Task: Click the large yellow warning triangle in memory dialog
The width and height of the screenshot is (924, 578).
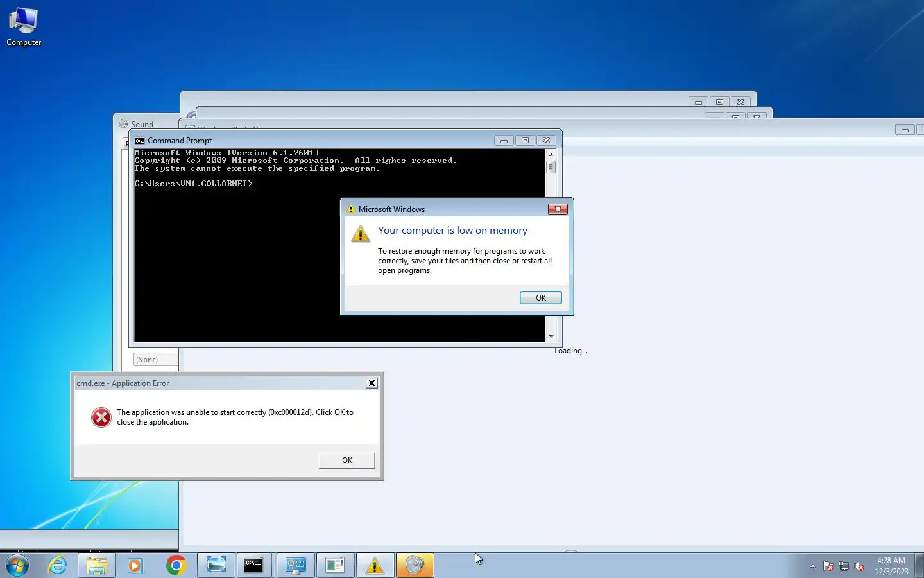Action: pyautogui.click(x=361, y=234)
